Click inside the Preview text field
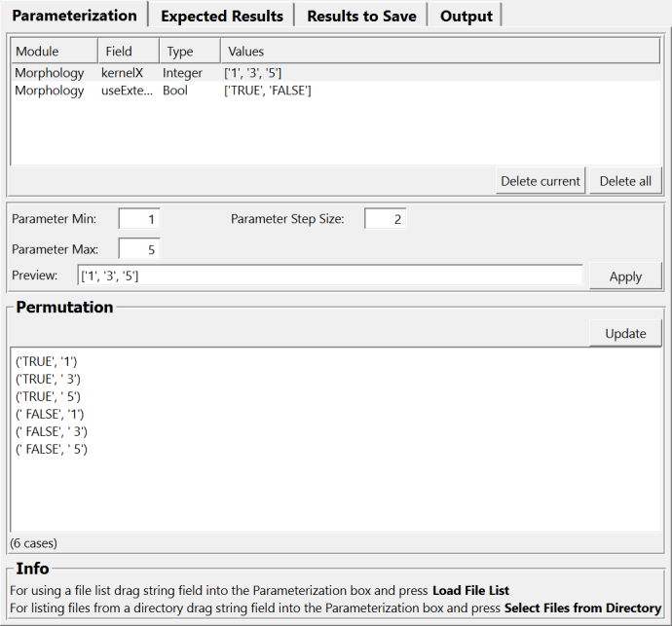The width and height of the screenshot is (672, 626). pyautogui.click(x=329, y=276)
